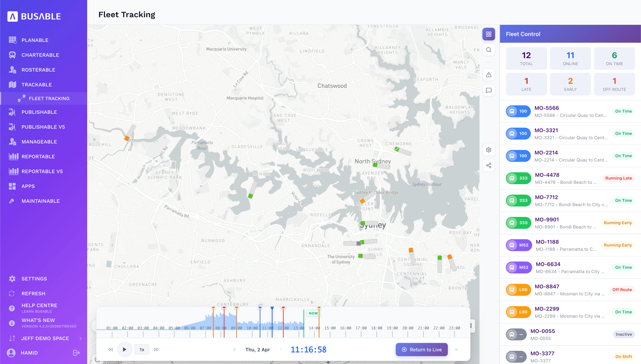Open the map settings gear icon

(x=488, y=150)
